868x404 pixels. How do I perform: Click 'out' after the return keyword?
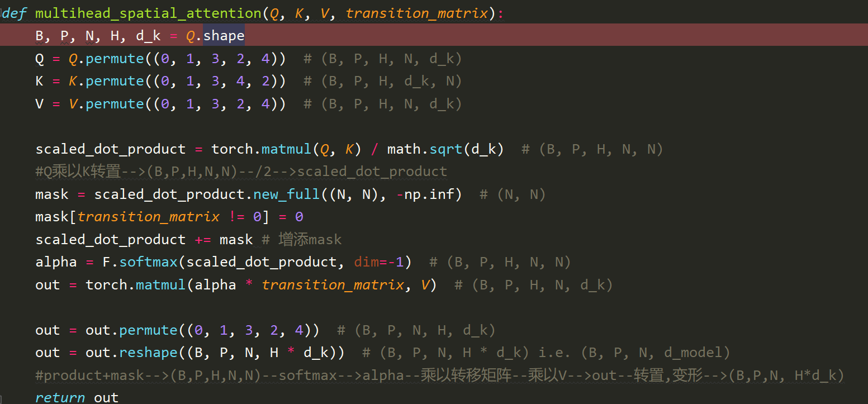tap(106, 397)
